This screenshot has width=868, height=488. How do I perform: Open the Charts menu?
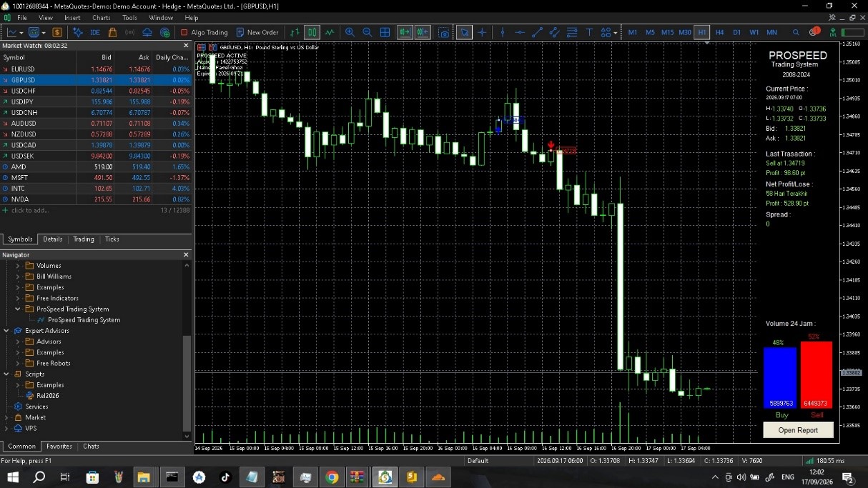[x=102, y=17]
